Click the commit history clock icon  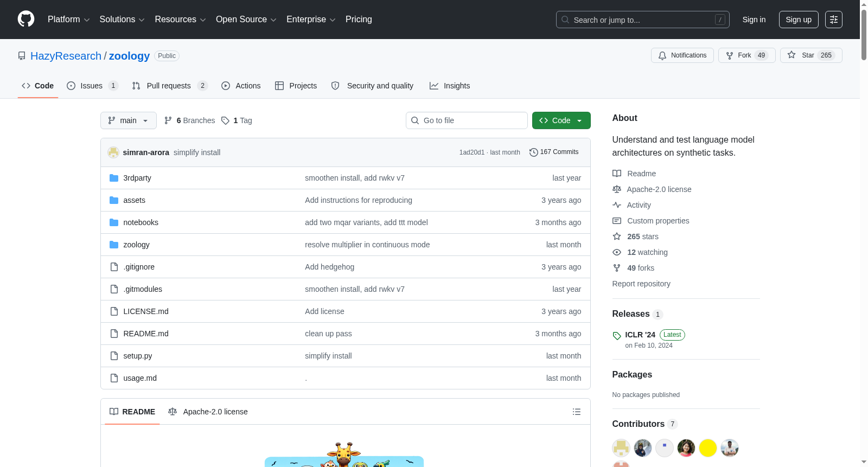pos(534,152)
